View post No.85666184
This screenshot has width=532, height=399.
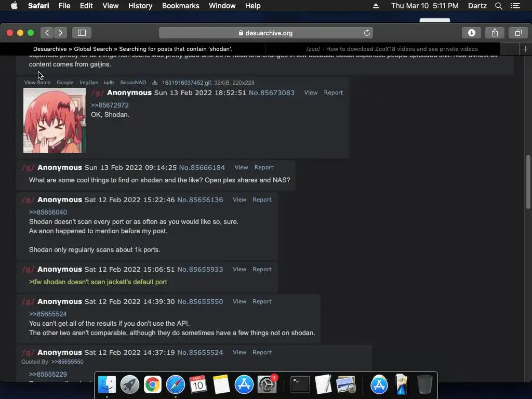pos(241,167)
